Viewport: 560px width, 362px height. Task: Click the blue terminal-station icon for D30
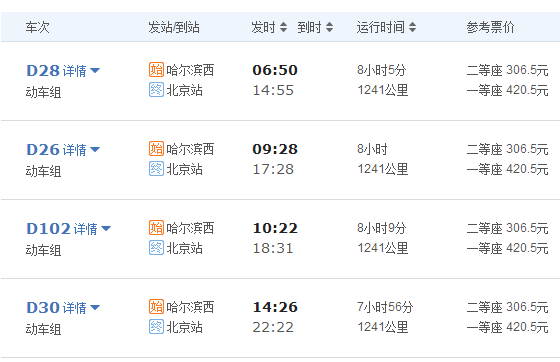156,327
